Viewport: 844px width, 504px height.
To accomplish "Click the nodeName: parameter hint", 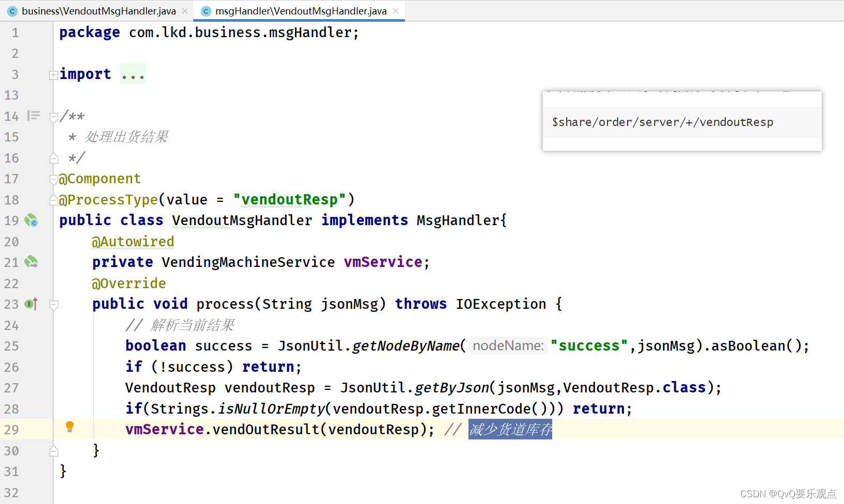I will click(x=508, y=346).
